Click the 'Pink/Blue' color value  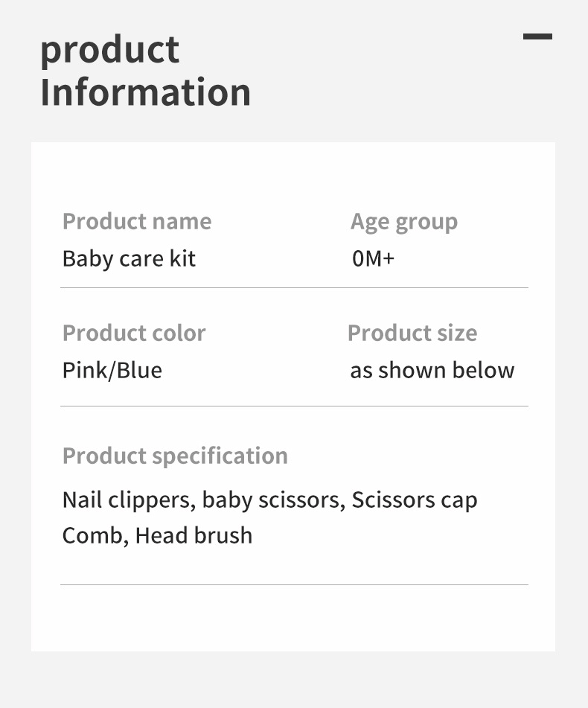tap(112, 370)
